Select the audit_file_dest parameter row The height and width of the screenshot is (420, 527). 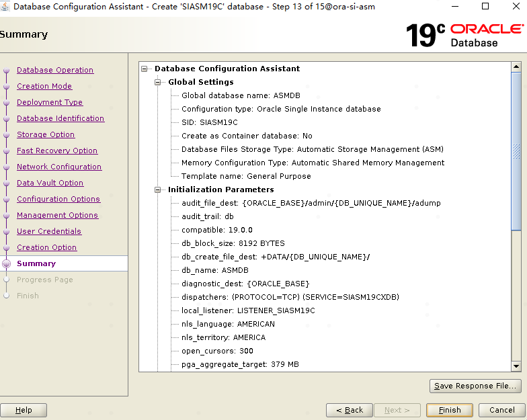coord(311,203)
